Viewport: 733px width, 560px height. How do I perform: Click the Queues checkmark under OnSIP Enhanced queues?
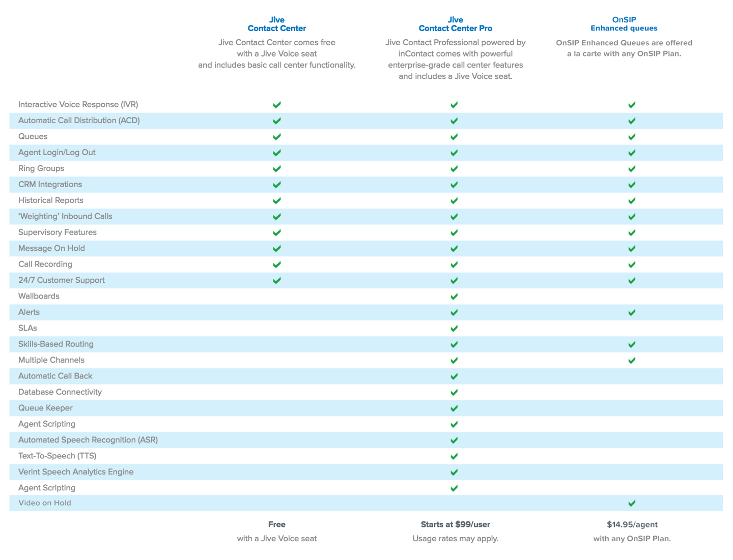click(x=632, y=137)
